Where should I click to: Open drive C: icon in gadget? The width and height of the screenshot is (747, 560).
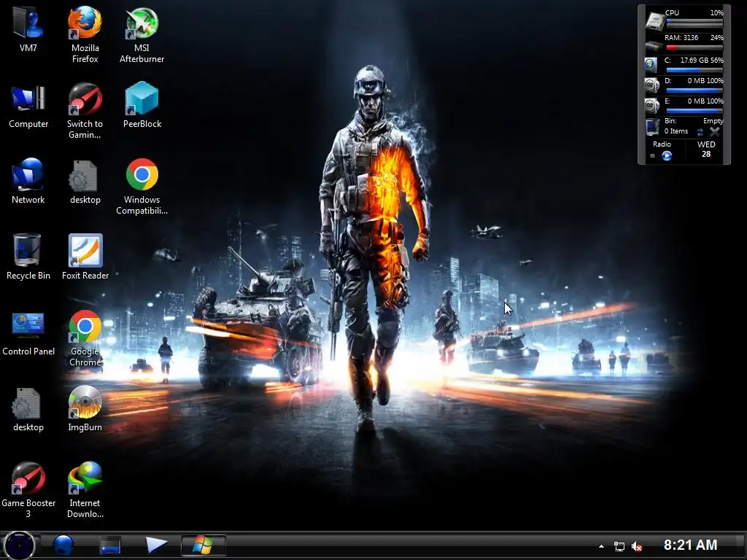coord(651,64)
